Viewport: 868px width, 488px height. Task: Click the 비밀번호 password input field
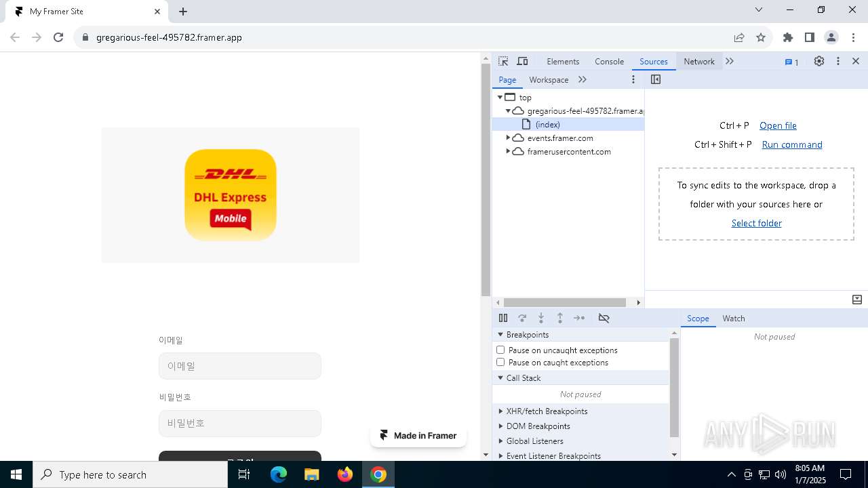pos(240,423)
